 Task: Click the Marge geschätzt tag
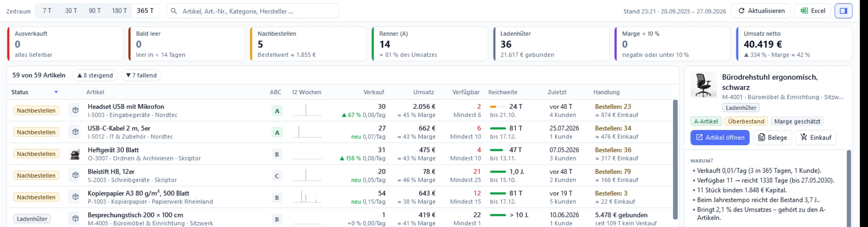[797, 121]
